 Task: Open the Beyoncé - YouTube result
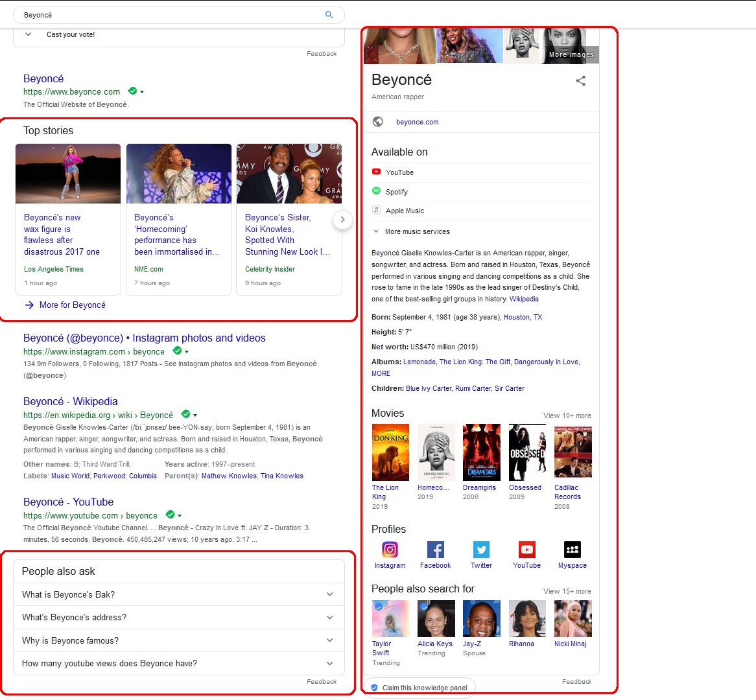coord(69,502)
